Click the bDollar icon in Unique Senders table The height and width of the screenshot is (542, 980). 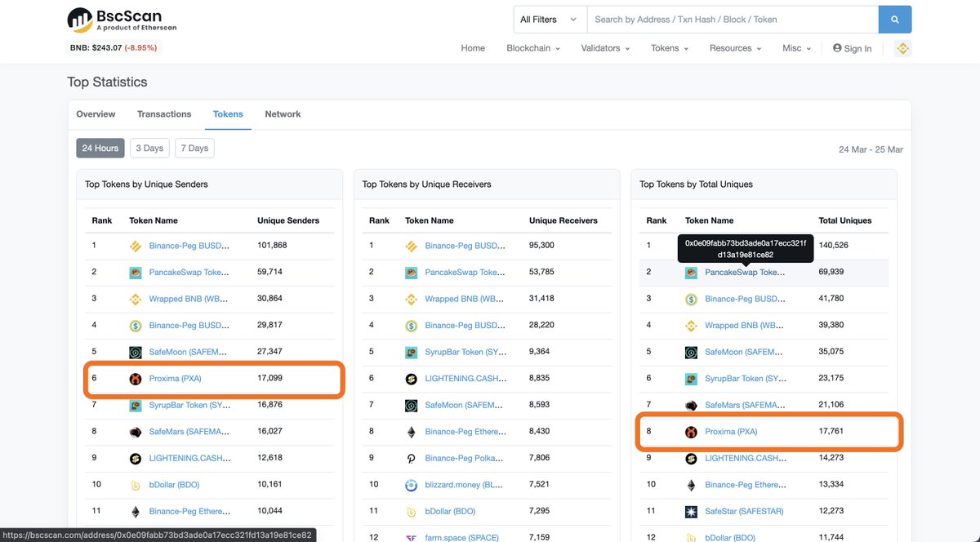[x=136, y=485]
